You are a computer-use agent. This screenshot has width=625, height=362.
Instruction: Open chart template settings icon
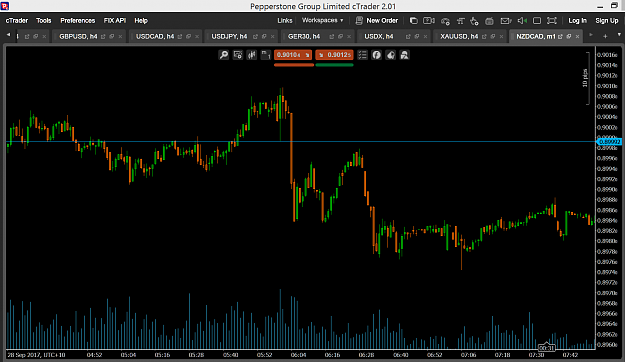tap(238, 55)
